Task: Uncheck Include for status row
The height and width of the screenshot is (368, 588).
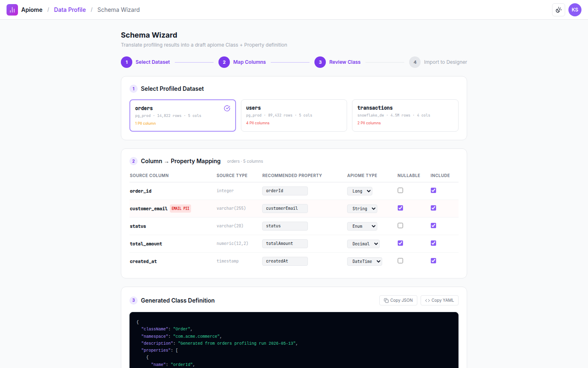Action: tap(433, 226)
